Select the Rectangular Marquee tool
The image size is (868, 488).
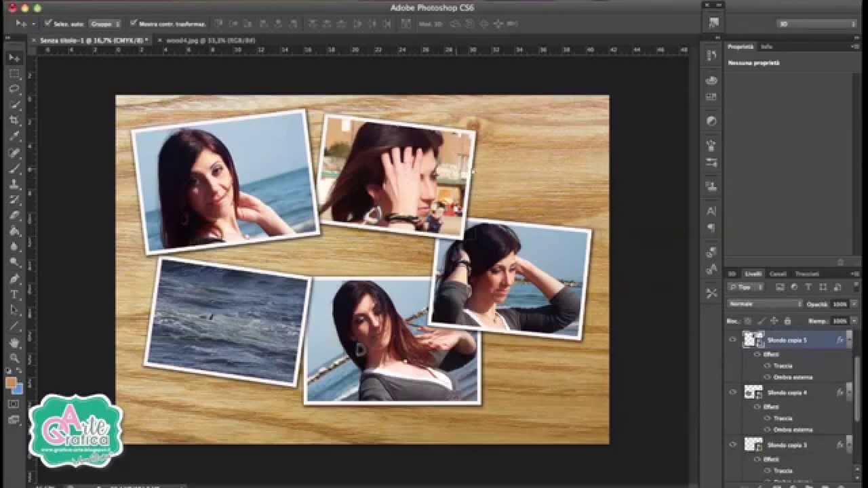(14, 74)
